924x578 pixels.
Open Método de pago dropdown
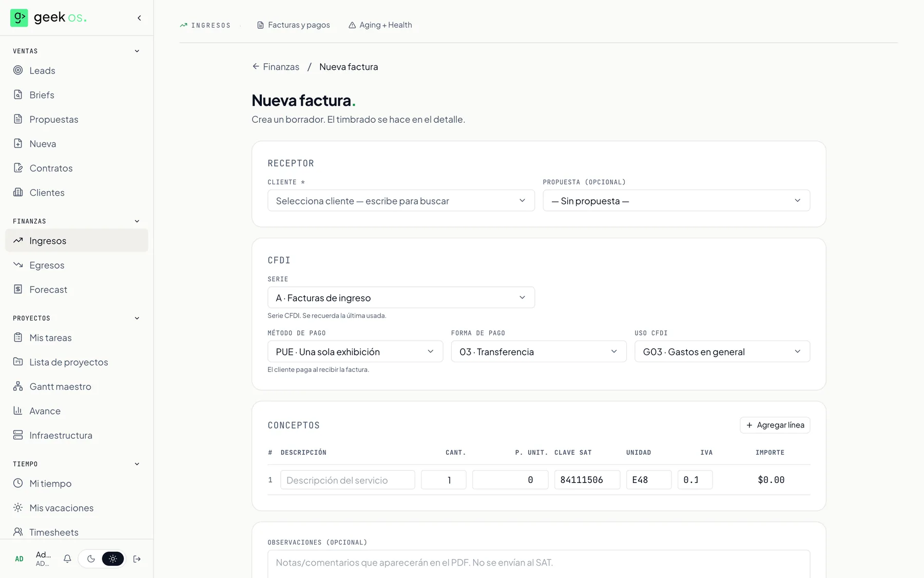(x=355, y=352)
